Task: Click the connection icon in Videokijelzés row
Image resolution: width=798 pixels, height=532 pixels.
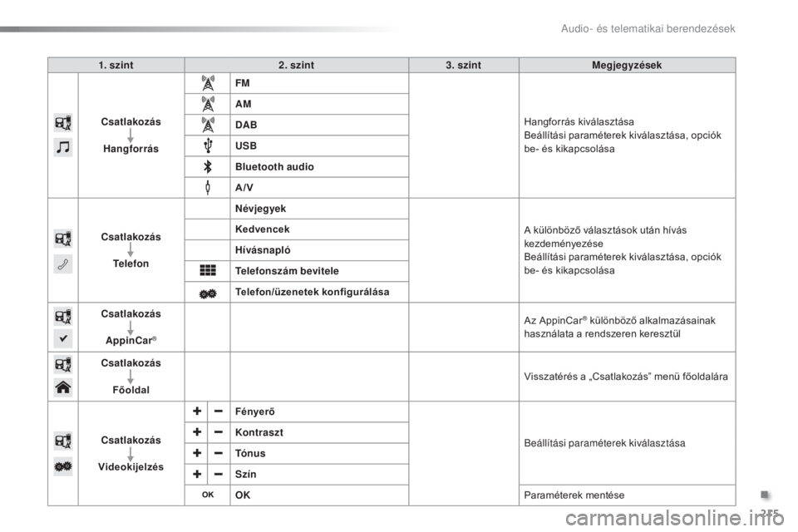Action: point(63,441)
